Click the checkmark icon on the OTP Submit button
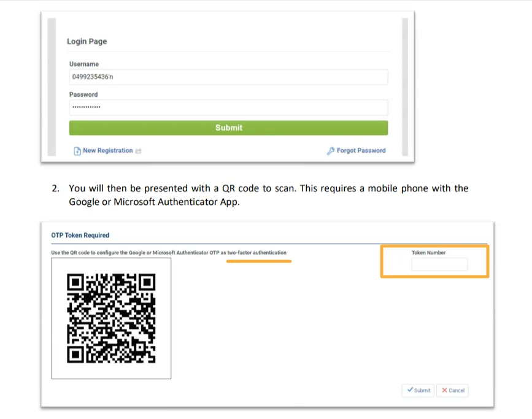This screenshot has height=419, width=532. 410,390
